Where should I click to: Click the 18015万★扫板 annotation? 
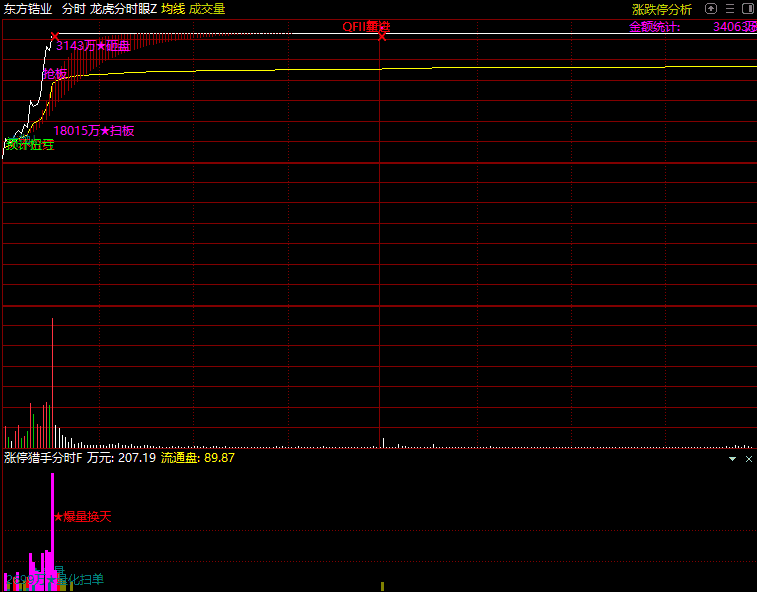point(93,130)
